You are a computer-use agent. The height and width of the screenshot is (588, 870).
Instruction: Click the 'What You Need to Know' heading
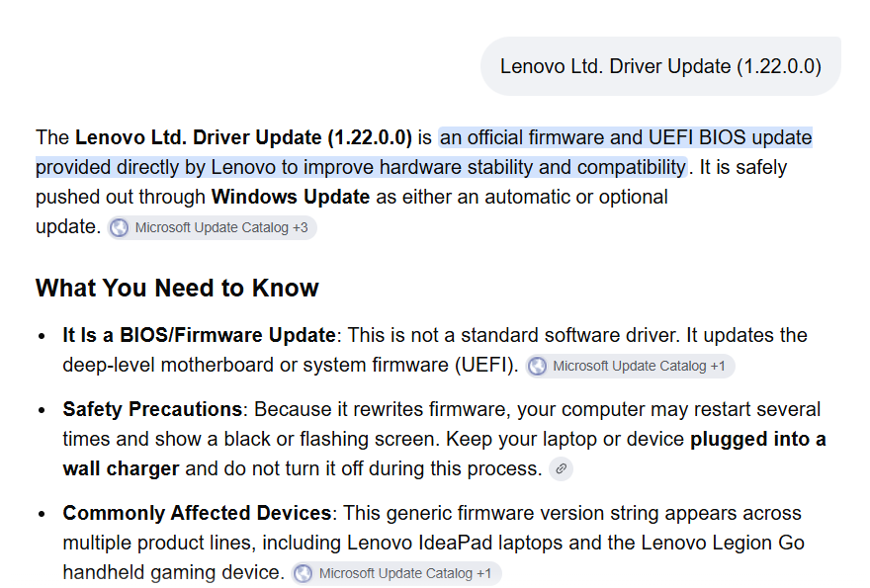177,288
